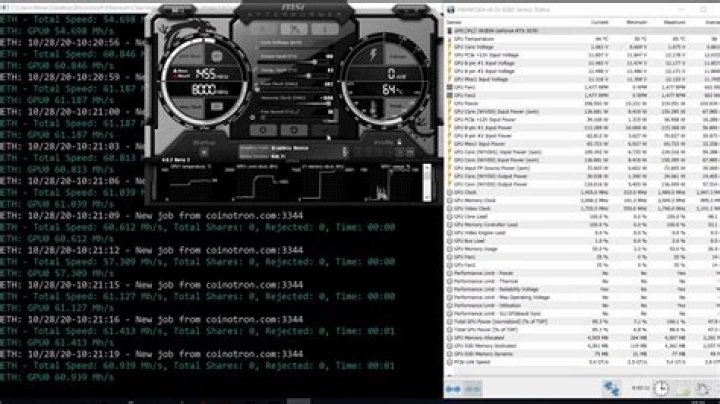Click the 8000 MHz memory clock readout
Viewport: 720px width, 404px height.
click(x=209, y=90)
